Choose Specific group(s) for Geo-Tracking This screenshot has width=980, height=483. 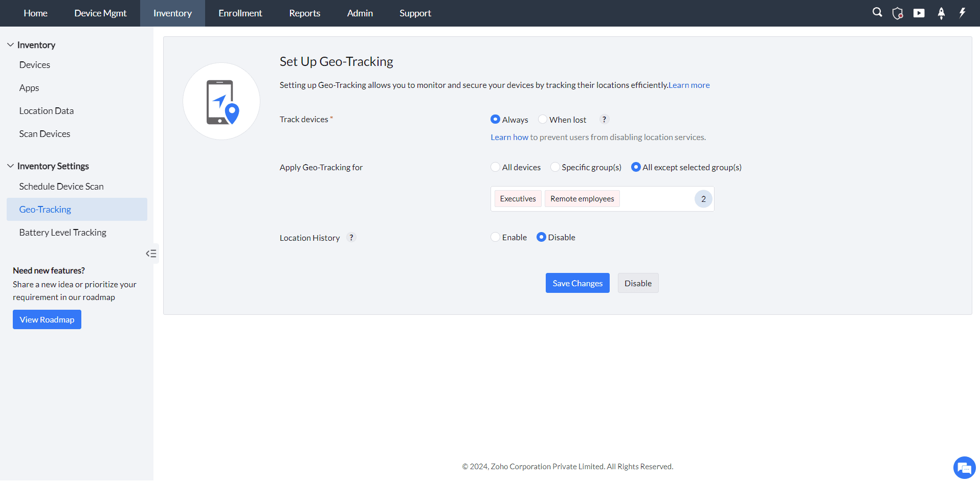555,167
